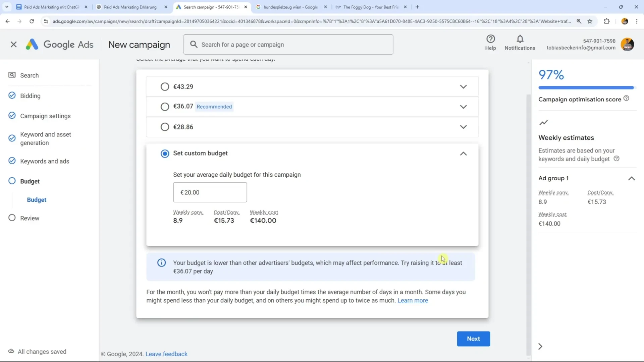
Task: Click the daily budget input field
Action: (x=210, y=192)
